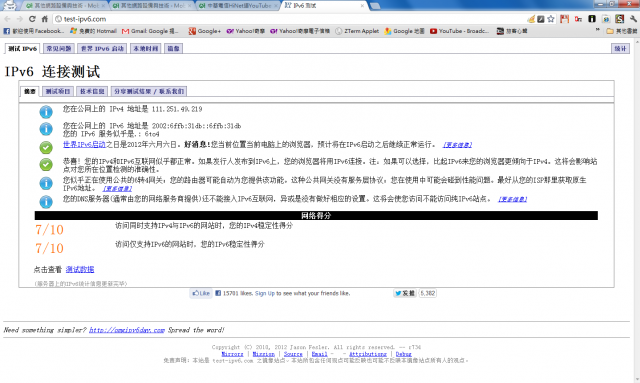The height and width of the screenshot is (383, 640).
Task: Switch to the first Mobile01 browser tab
Action: pos(64,6)
